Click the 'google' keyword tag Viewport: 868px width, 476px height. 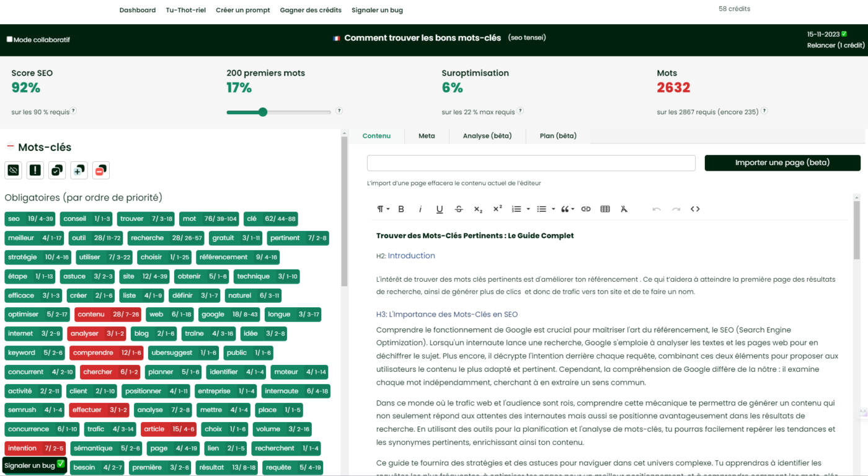[229, 315]
